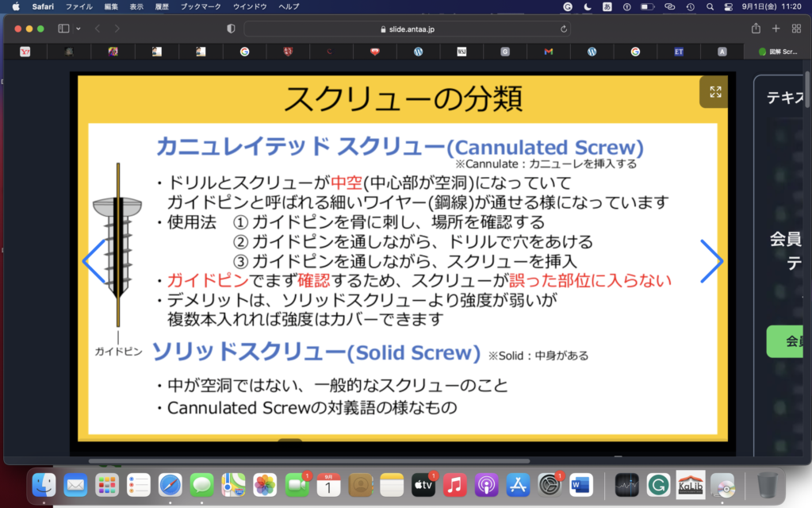812x508 pixels.
Task: Reload the slide.antaa.jp page
Action: click(x=564, y=29)
